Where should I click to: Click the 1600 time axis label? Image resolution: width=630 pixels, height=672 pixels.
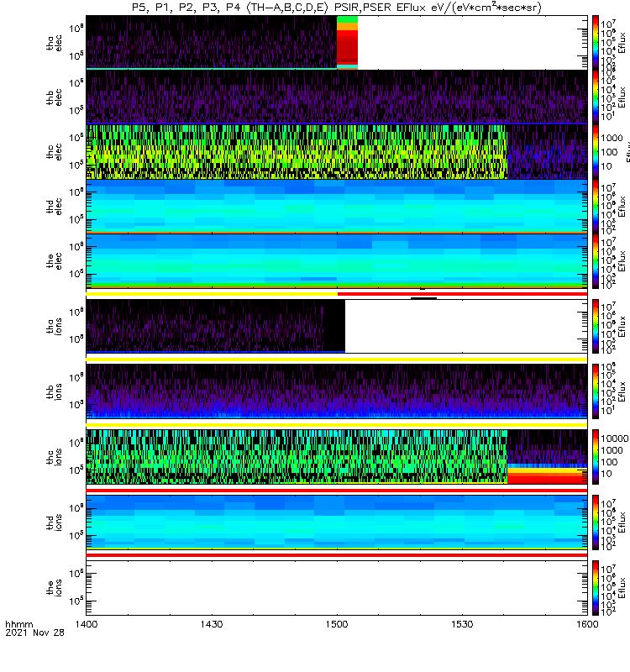pos(587,624)
